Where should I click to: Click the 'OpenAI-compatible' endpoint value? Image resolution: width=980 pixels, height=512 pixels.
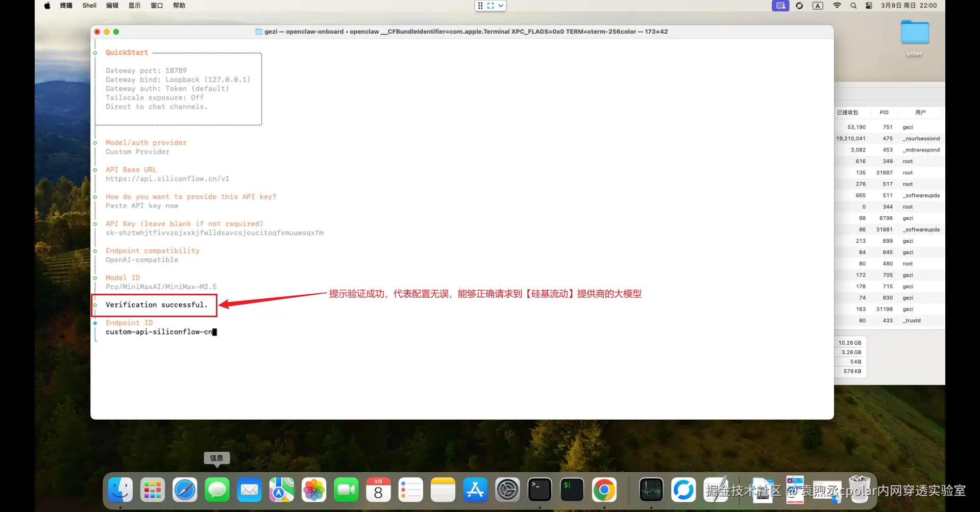tap(142, 260)
